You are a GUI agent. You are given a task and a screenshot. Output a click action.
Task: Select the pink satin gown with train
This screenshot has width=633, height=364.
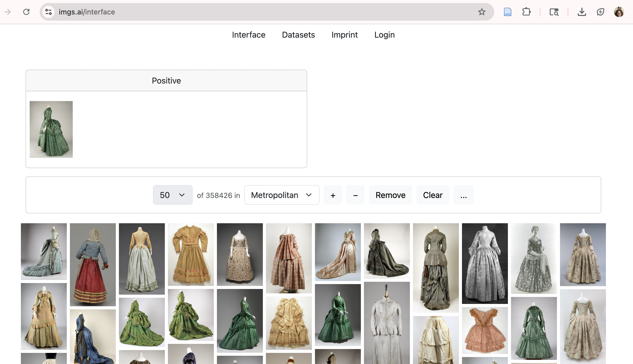click(x=338, y=252)
